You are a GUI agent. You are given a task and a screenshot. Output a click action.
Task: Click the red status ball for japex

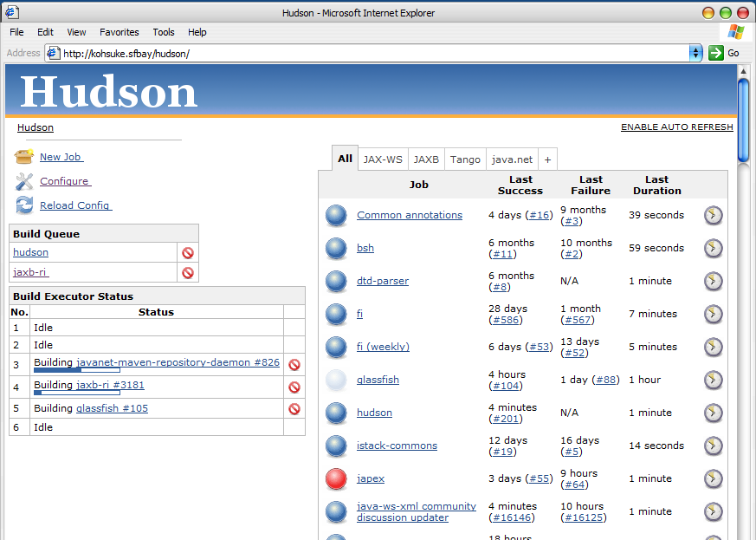tap(336, 478)
